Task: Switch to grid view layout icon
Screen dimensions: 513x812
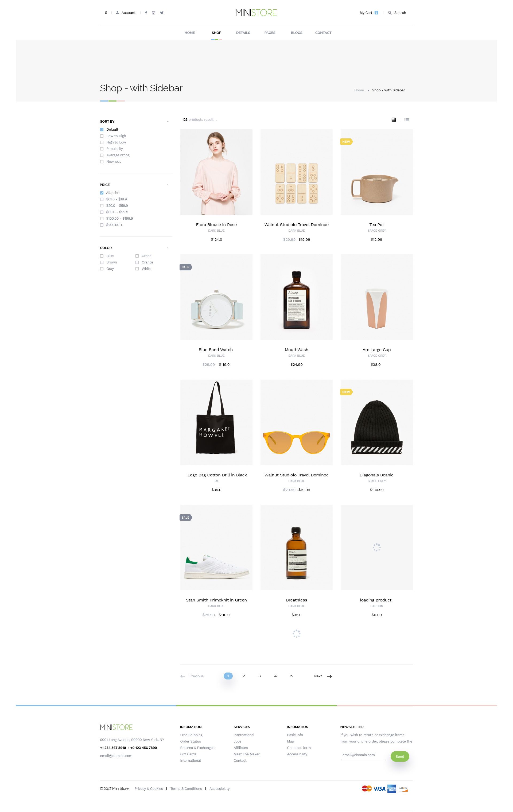Action: click(394, 120)
